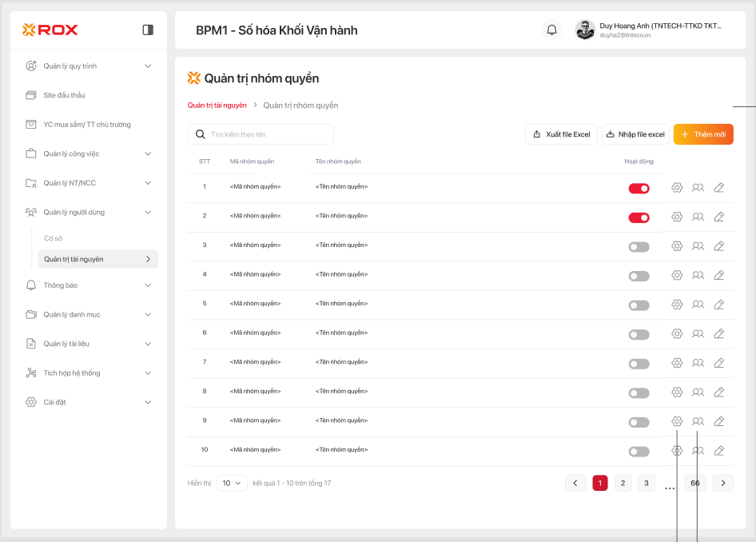Click the Xuất file Excel button
756x542 pixels.
[x=561, y=134]
